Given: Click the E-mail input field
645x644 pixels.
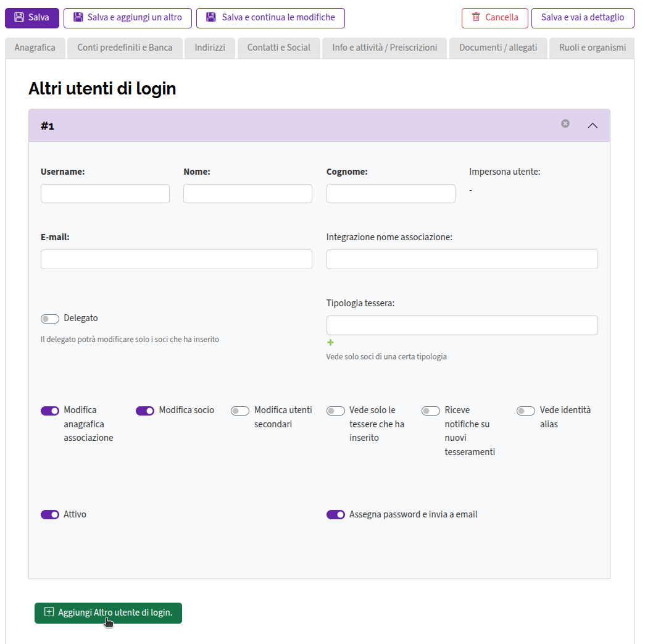Looking at the screenshot, I should tap(177, 259).
